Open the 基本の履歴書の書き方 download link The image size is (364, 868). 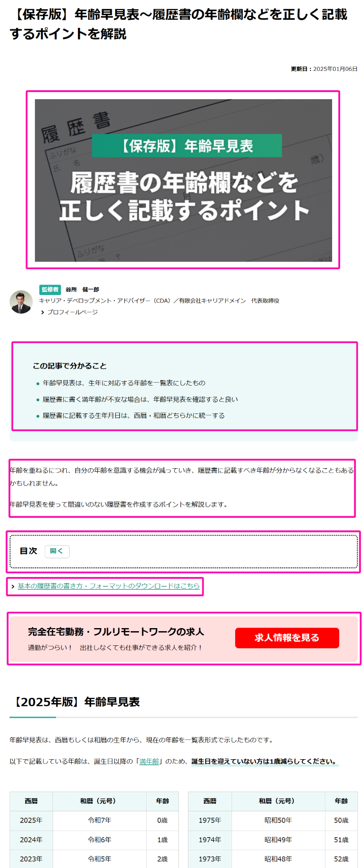tap(109, 586)
